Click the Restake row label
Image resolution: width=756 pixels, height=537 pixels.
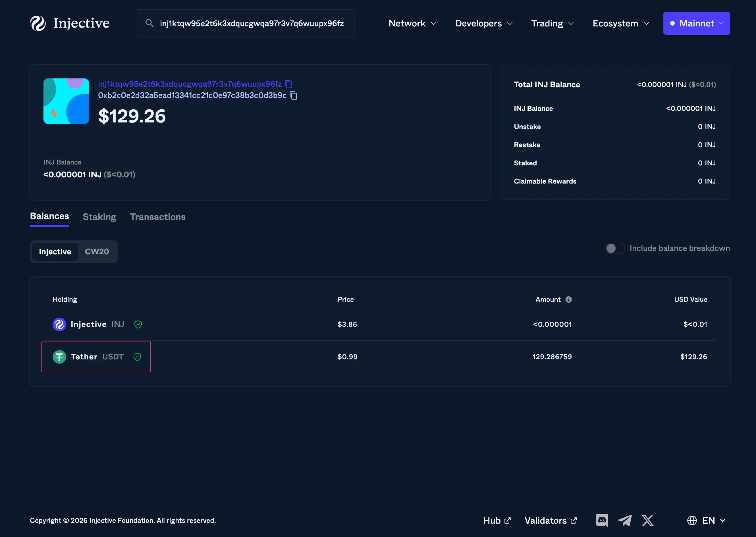[x=527, y=145]
